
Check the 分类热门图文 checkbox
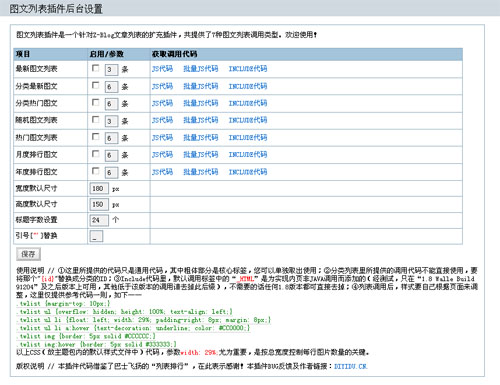(95, 102)
